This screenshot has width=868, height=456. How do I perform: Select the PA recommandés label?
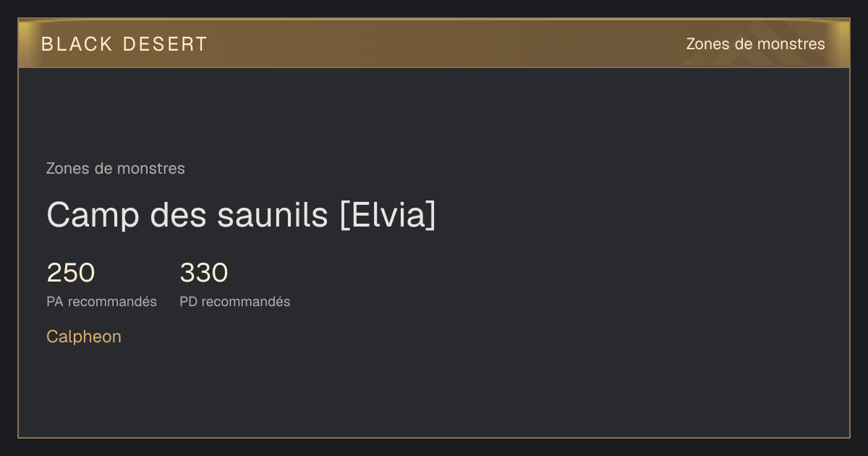101,302
